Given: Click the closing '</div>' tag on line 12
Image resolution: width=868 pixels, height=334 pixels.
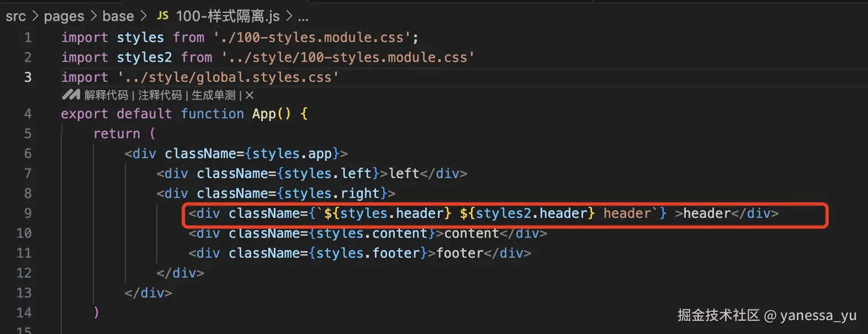Looking at the screenshot, I should click(181, 273).
